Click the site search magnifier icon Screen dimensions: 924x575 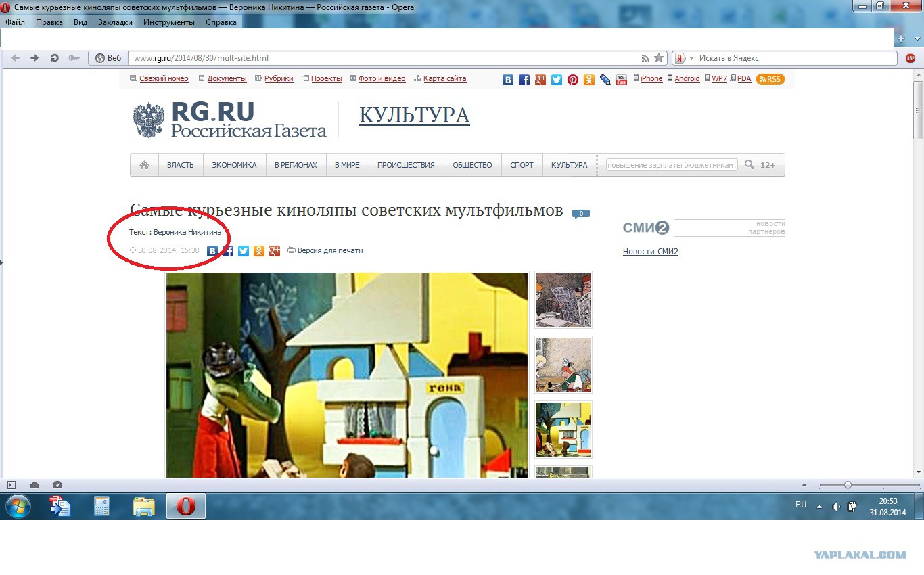(749, 164)
